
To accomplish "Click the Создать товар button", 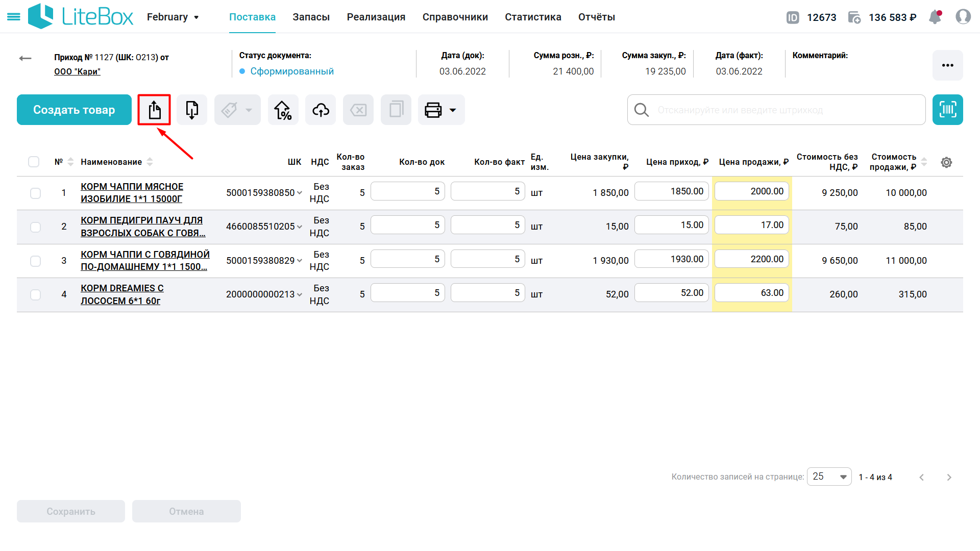I will click(74, 110).
